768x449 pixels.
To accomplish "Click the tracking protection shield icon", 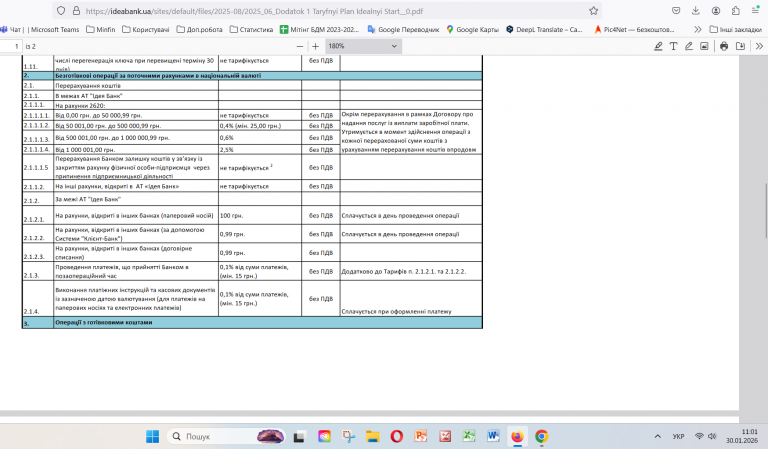I will pyautogui.click(x=61, y=11).
